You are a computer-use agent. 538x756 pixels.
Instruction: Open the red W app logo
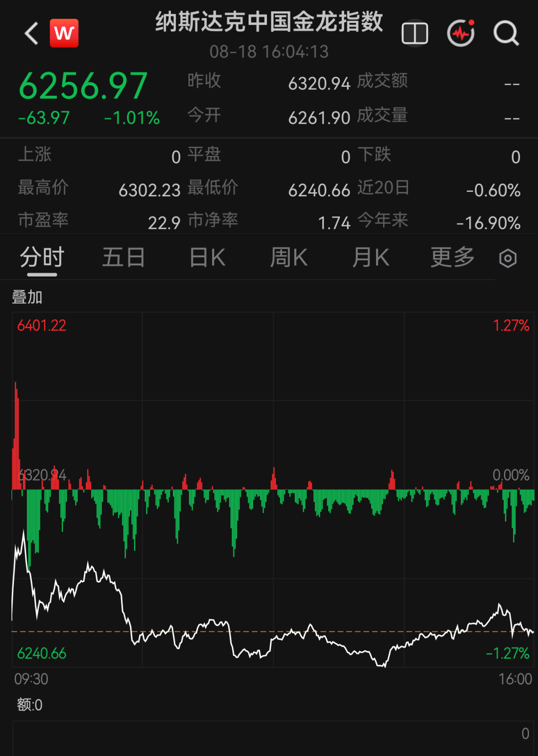64,33
